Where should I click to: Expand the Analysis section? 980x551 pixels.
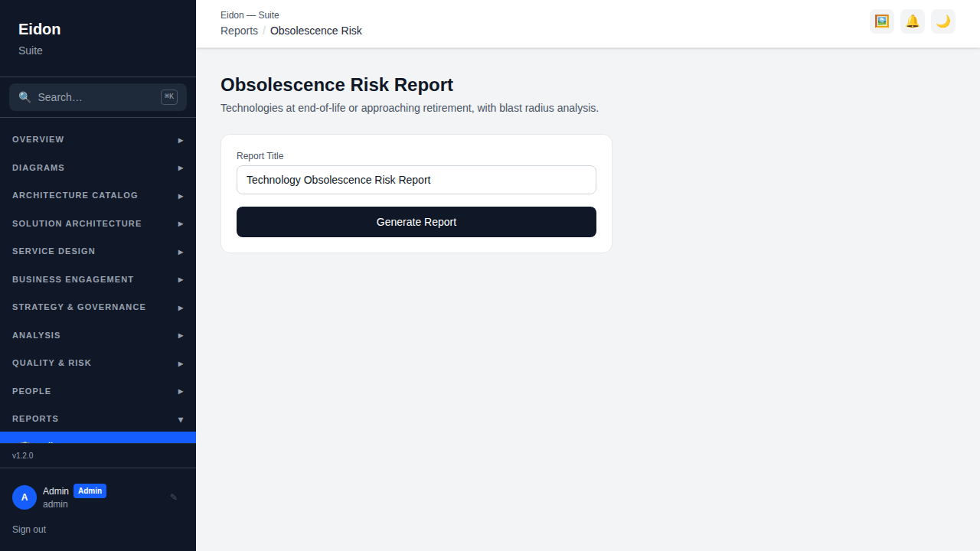[98, 335]
